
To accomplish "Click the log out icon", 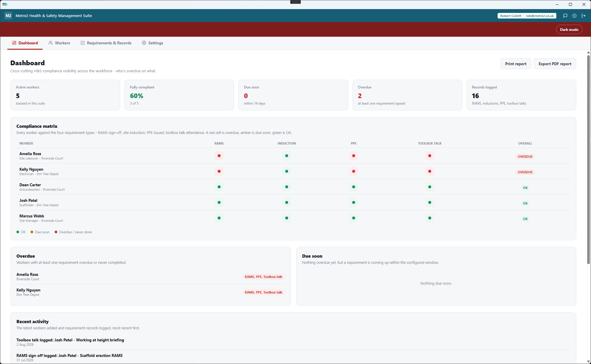I will pyautogui.click(x=584, y=16).
